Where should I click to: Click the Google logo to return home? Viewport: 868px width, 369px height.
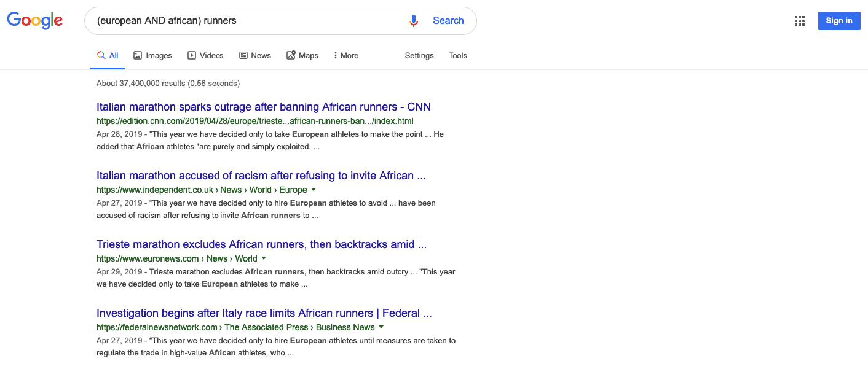pyautogui.click(x=34, y=20)
